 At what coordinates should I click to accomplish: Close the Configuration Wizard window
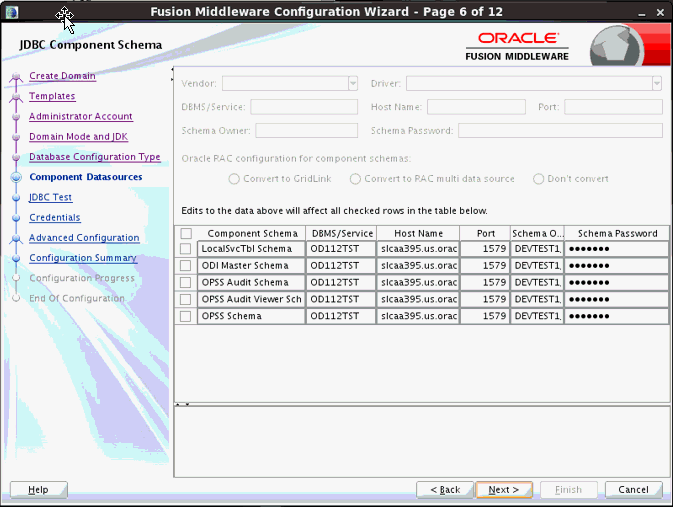(661, 13)
